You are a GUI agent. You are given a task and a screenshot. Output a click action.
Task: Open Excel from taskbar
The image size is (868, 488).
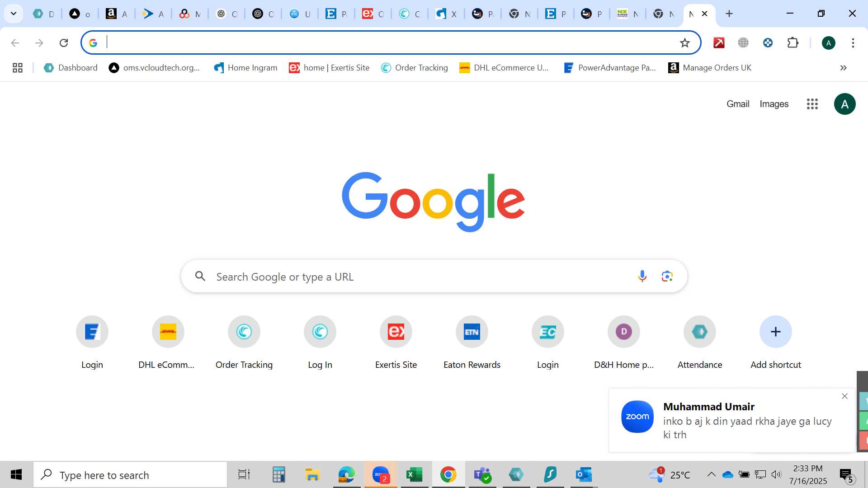coord(415,474)
